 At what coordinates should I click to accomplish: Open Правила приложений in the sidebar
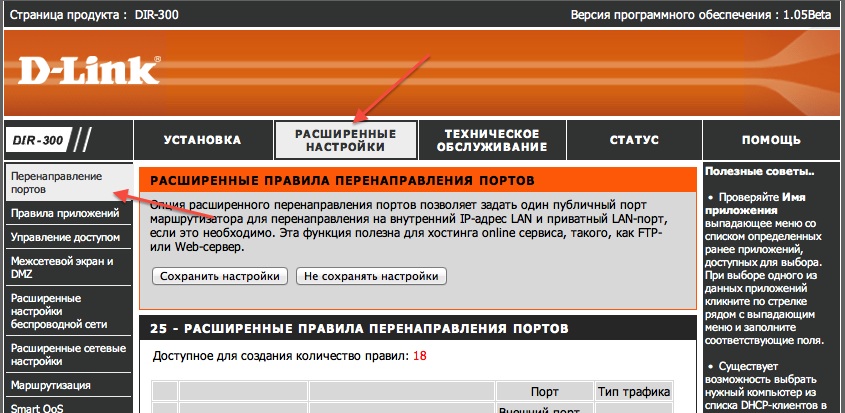click(58, 213)
